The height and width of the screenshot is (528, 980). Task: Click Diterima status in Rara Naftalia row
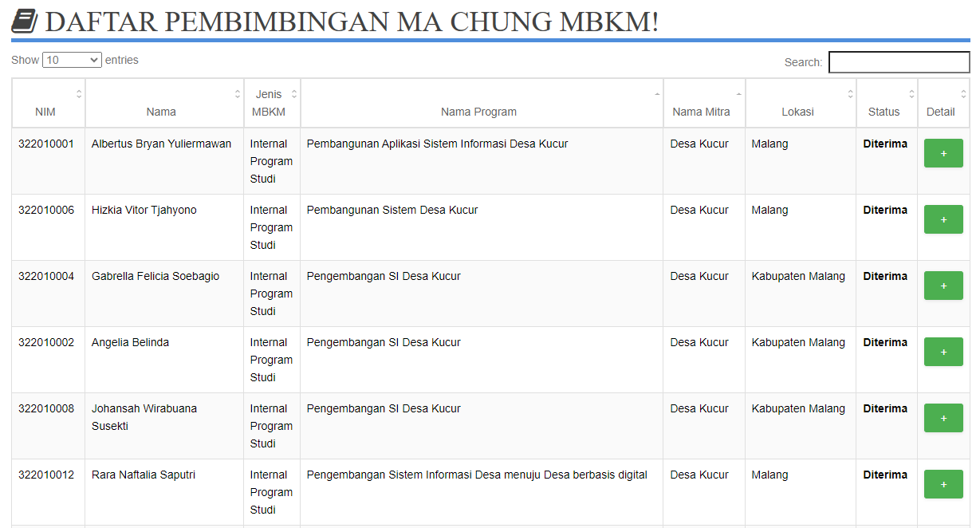(885, 475)
